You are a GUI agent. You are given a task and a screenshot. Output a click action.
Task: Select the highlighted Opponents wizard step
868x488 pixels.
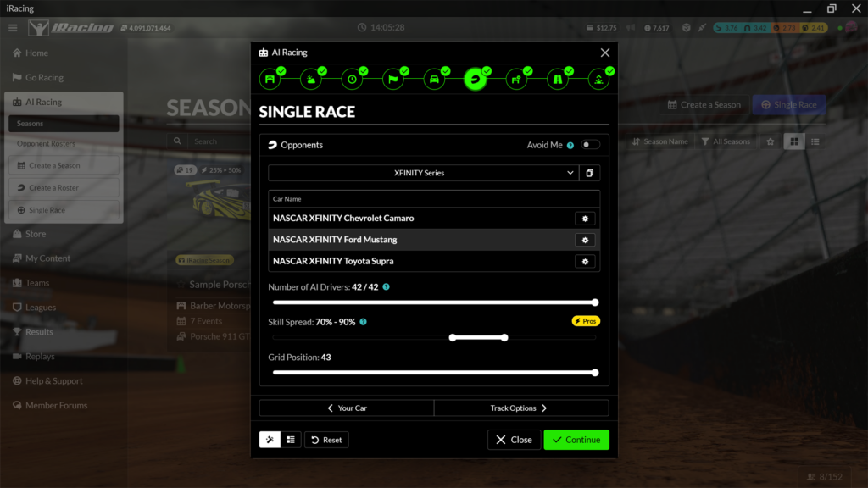[475, 79]
